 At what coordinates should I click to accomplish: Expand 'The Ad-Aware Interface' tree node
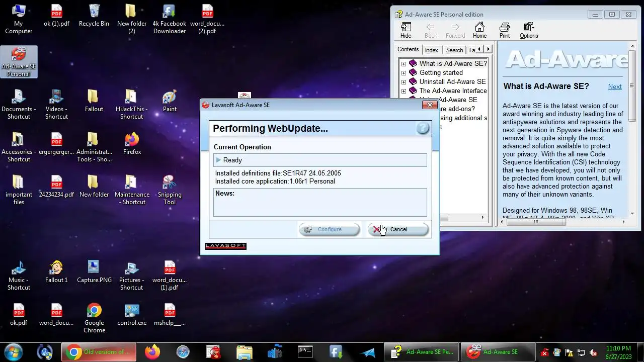404,91
